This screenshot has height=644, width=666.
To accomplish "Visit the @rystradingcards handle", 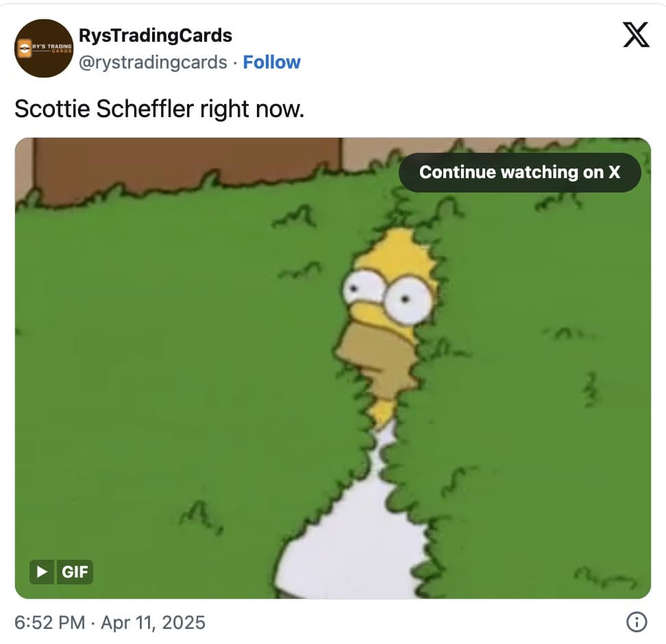I will pos(153,62).
